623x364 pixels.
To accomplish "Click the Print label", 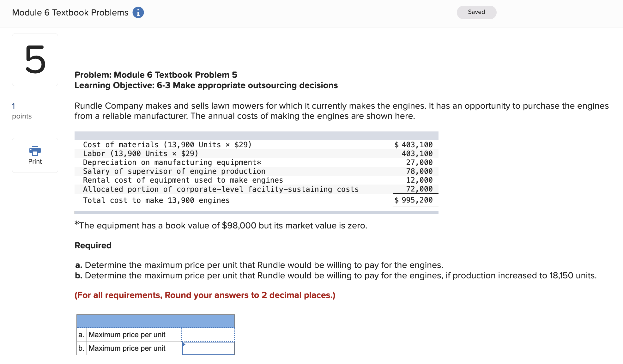I will click(x=35, y=161).
